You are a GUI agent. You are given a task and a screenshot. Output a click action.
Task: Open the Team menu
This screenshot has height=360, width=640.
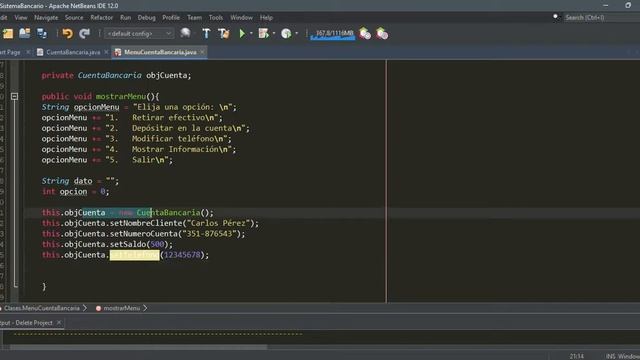coord(194,18)
